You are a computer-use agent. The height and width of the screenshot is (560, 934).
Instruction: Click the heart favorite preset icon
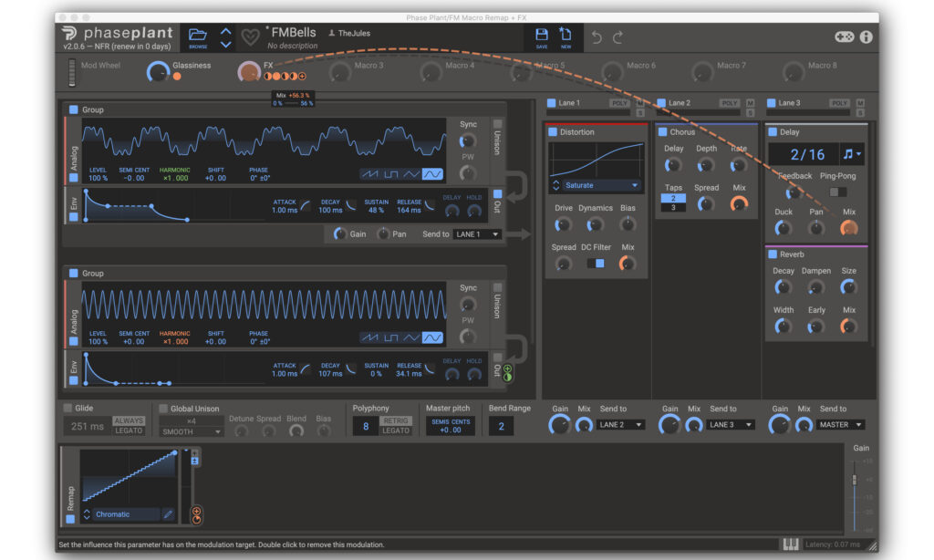[250, 37]
